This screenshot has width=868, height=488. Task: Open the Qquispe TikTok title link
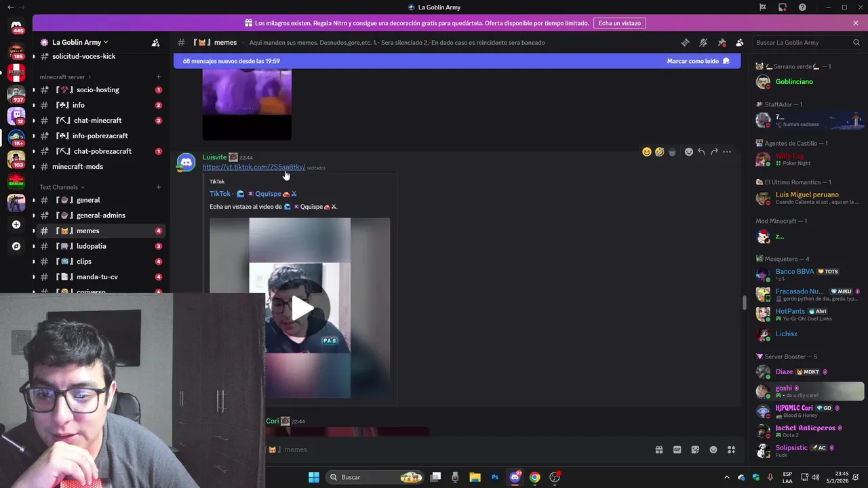click(x=254, y=194)
